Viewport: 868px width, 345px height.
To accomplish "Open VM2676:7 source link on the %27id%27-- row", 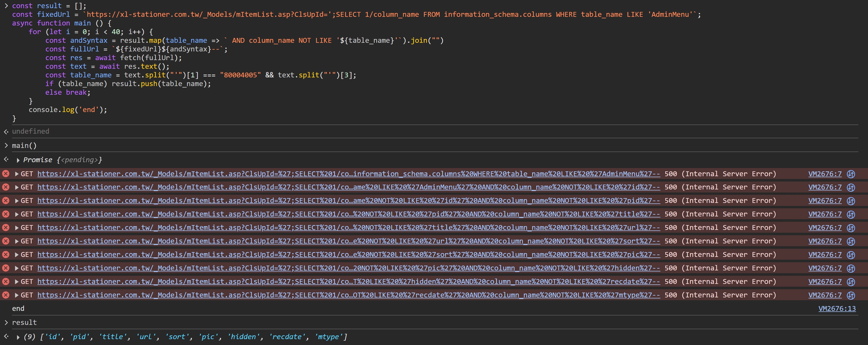I will click(825, 187).
